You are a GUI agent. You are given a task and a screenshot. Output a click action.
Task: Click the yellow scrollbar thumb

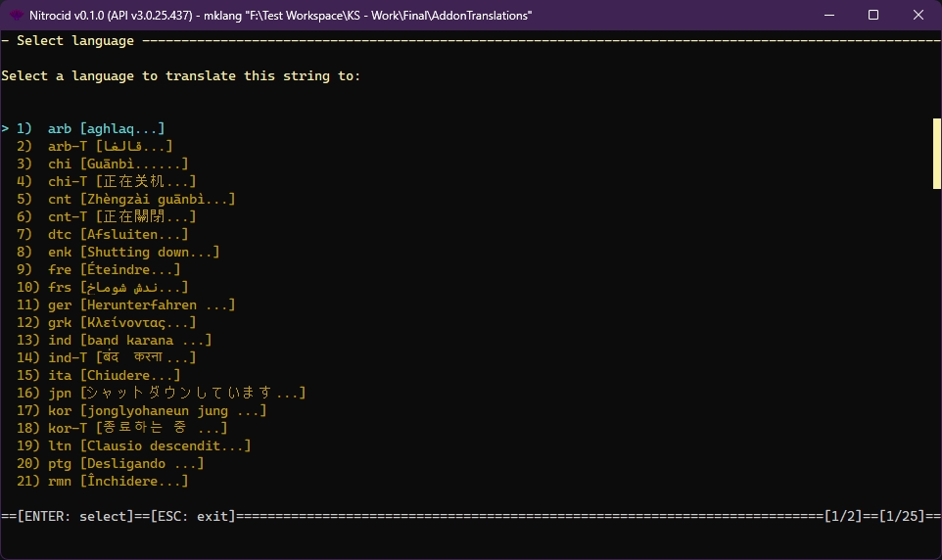tap(936, 152)
